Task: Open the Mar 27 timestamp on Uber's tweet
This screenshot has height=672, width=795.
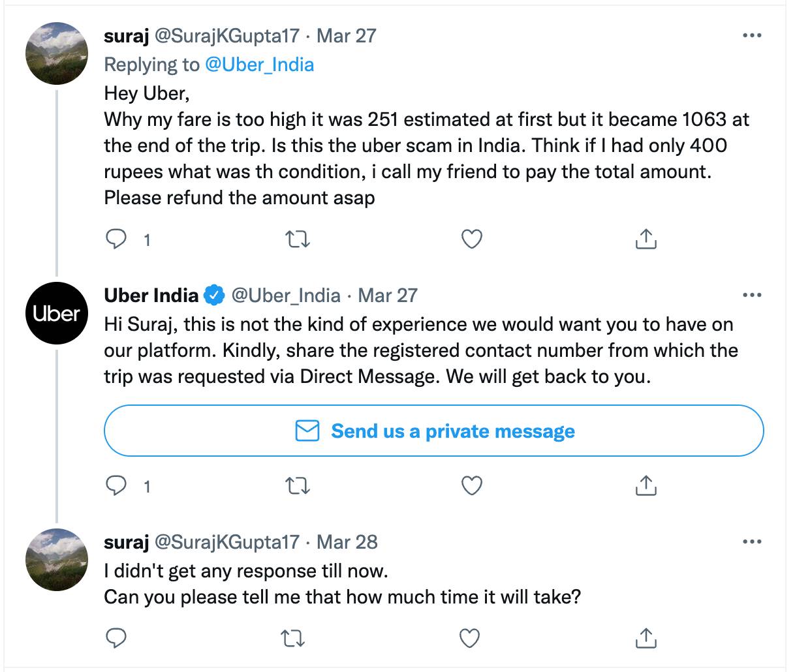Action: (388, 296)
